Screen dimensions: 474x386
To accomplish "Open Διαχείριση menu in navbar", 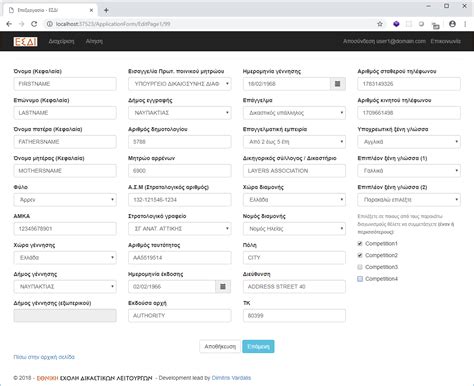I will point(61,41).
